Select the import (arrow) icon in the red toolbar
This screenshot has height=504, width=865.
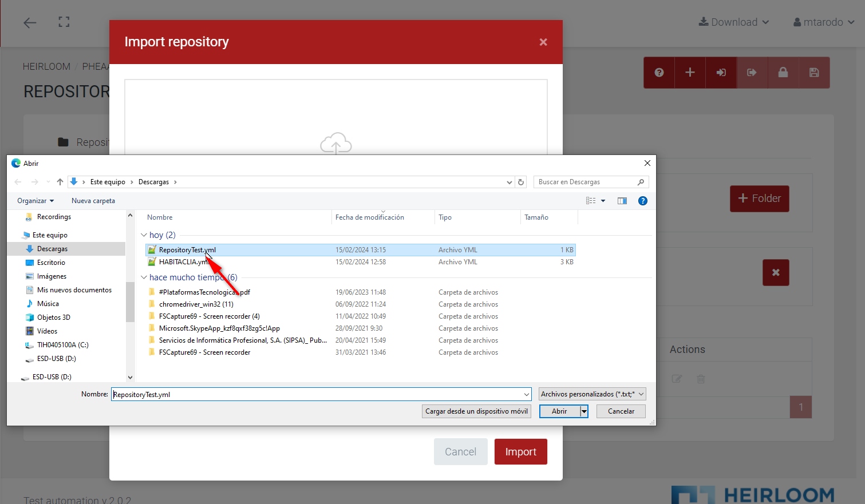[x=721, y=73]
